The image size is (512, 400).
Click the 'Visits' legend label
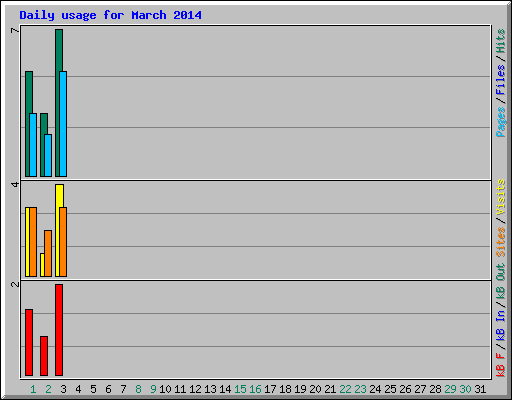click(501, 197)
